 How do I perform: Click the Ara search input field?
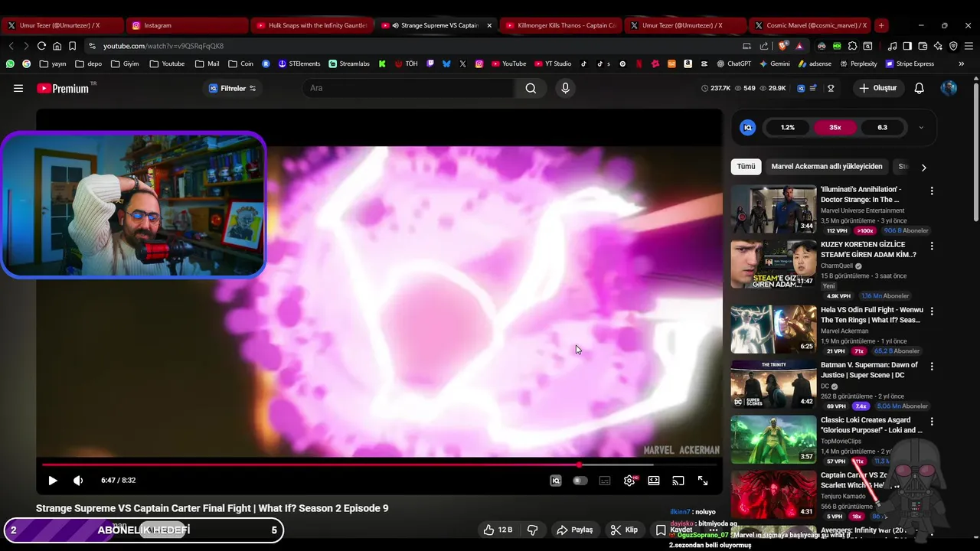pyautogui.click(x=408, y=88)
